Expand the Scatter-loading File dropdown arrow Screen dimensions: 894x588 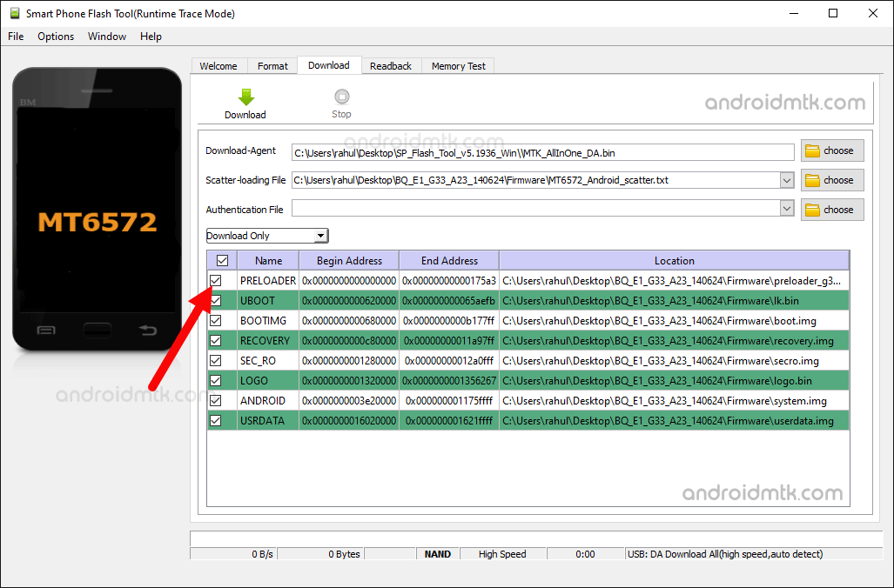tap(787, 180)
